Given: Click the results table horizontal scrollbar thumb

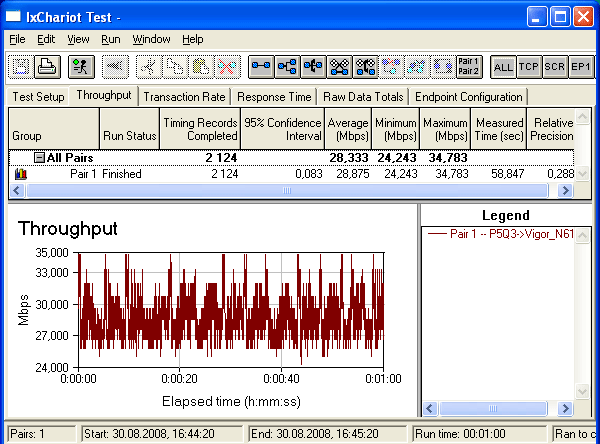Looking at the screenshot, I should point(287,190).
